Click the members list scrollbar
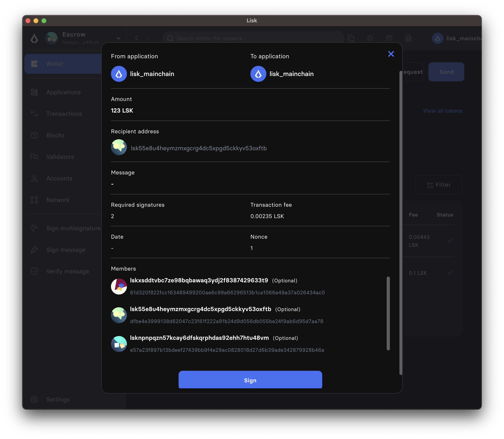504x439 pixels. point(388,313)
